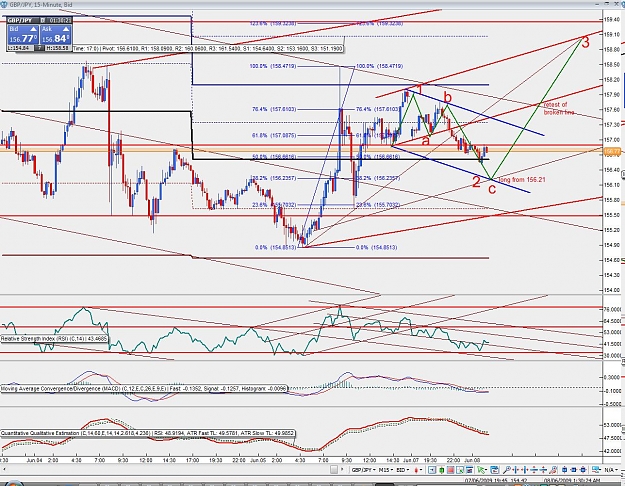
Task: Click the 123.6% Fibonacci level label
Action: [273, 24]
